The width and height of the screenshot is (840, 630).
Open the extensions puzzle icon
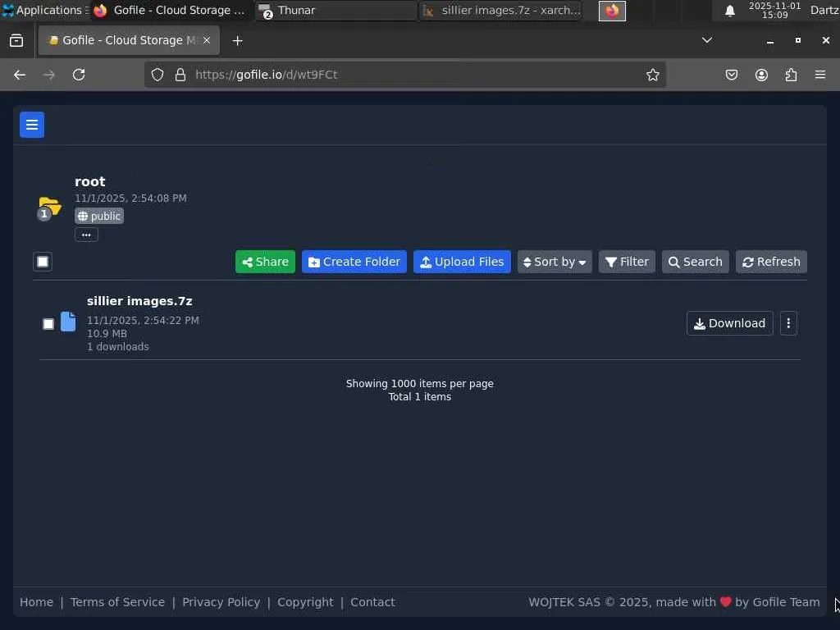coord(791,75)
